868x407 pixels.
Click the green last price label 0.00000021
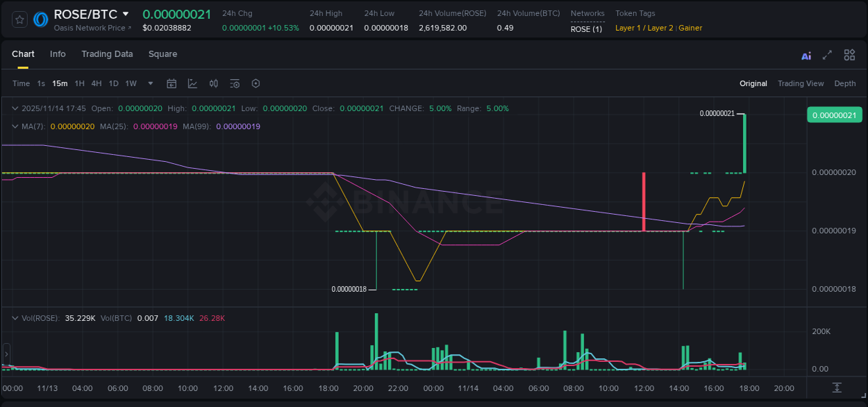coord(834,115)
